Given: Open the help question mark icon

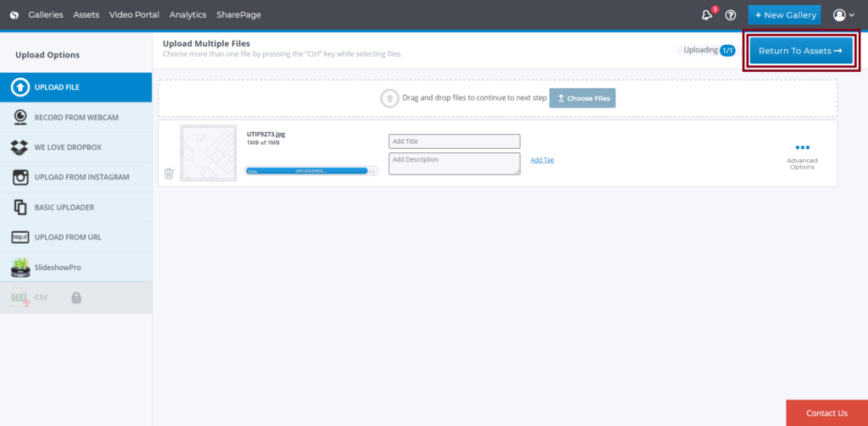Looking at the screenshot, I should (x=731, y=15).
